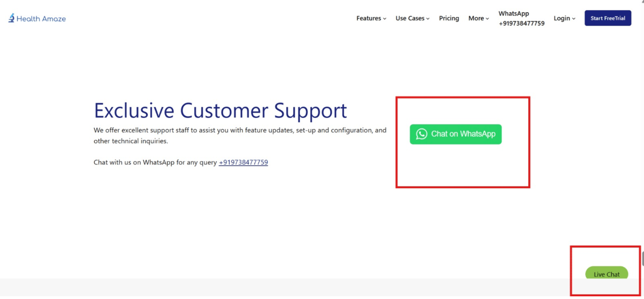Viewport: 644px width, 299px height.
Task: Click the scrollbar thumb on the right edge
Action: coord(642,259)
